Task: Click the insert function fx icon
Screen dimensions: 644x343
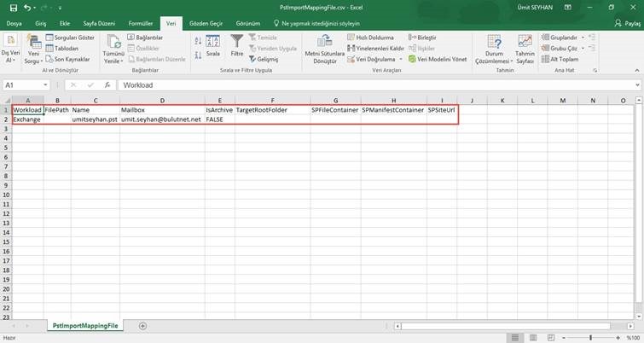Action: (x=107, y=85)
